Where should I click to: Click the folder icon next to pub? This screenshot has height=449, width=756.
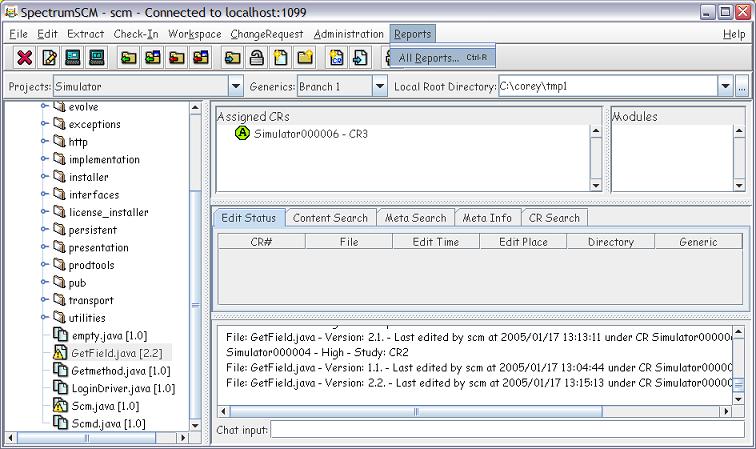tap(59, 282)
